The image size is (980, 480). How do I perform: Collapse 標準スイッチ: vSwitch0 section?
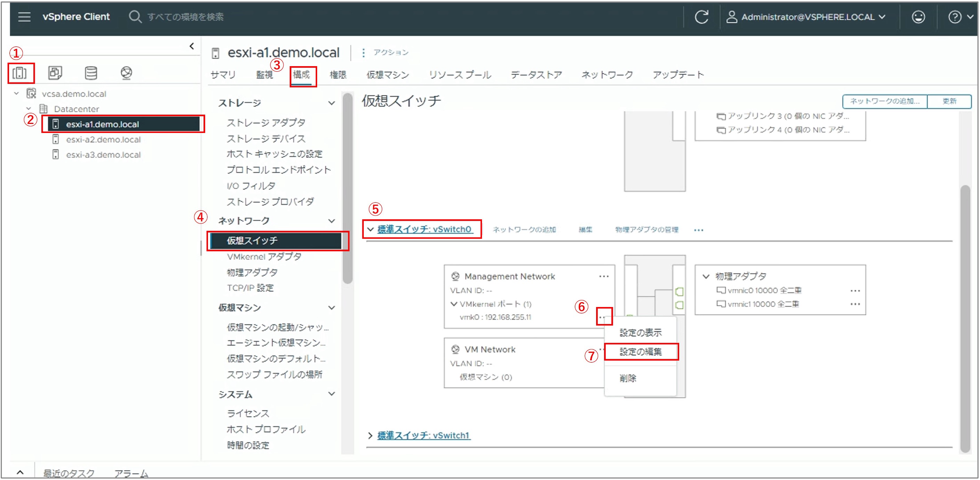coord(370,229)
